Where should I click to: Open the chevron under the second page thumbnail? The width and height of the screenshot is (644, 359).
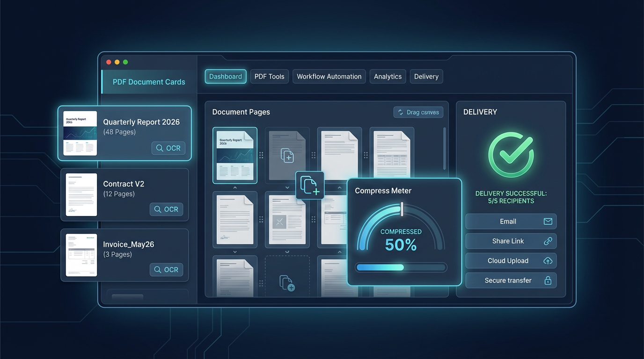287,188
